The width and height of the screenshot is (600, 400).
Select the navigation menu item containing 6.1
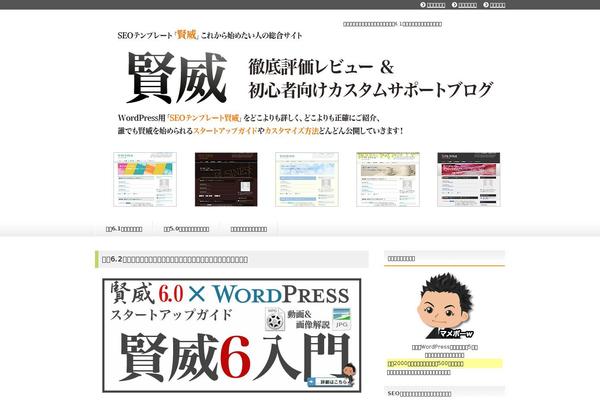(x=124, y=229)
